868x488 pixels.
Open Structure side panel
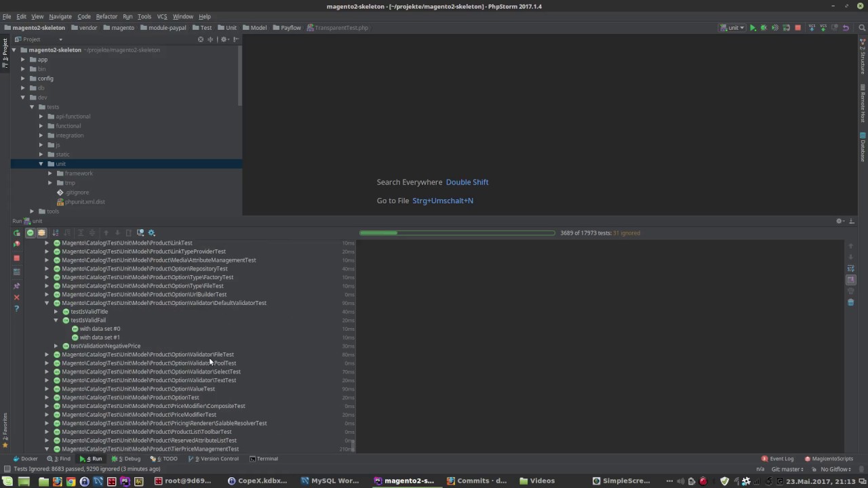pos(863,58)
